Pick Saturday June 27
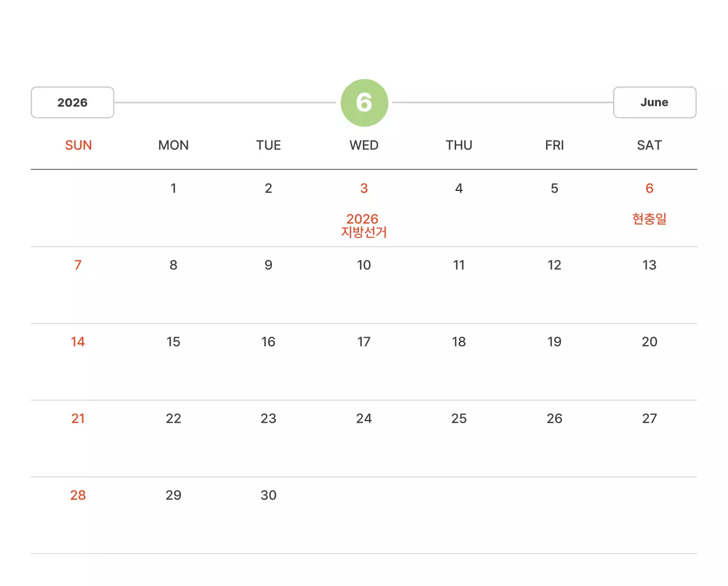728x586 pixels. pyautogui.click(x=649, y=418)
